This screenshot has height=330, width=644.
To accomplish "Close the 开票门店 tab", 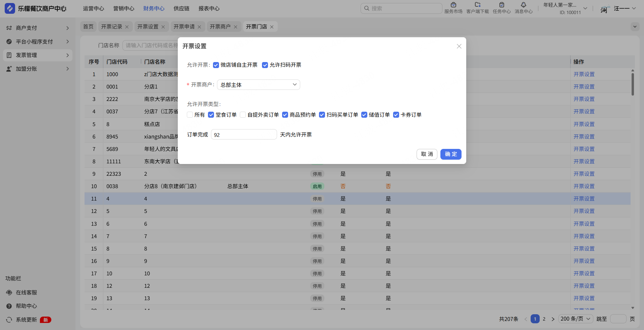I will (272, 27).
